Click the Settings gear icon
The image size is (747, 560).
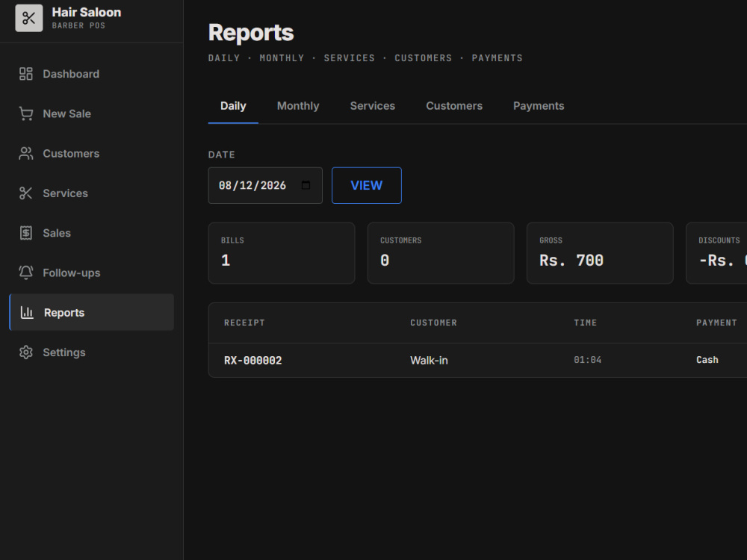coord(25,352)
